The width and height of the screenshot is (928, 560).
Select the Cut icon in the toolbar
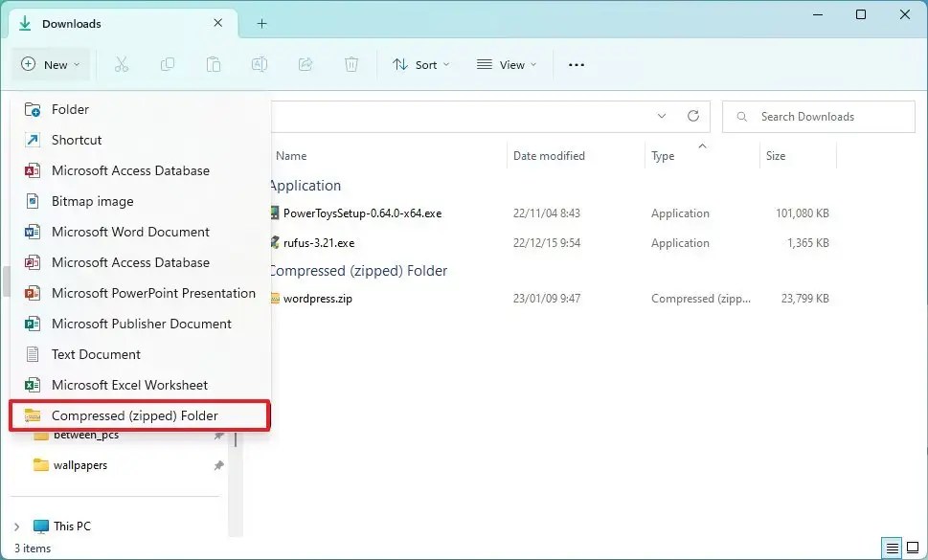coord(120,64)
